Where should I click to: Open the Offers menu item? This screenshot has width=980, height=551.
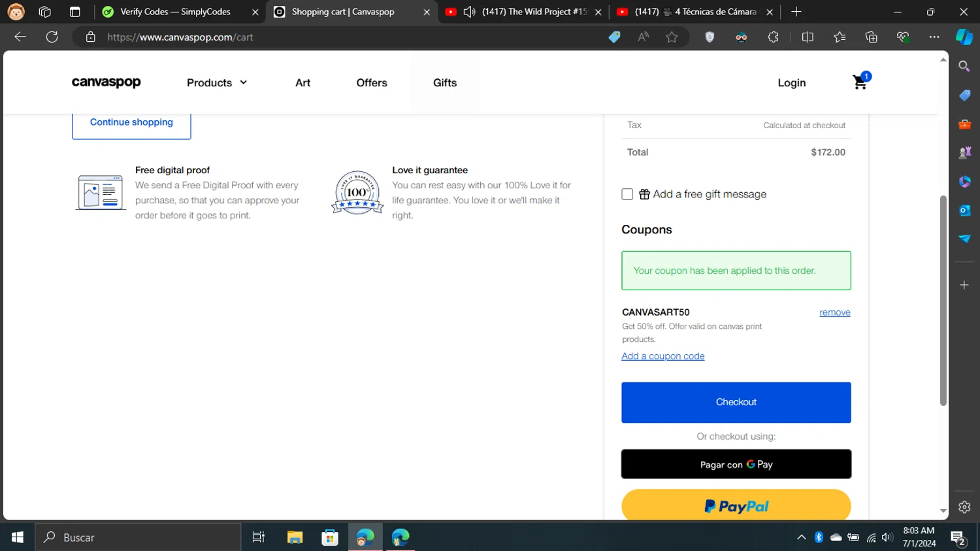pyautogui.click(x=372, y=82)
